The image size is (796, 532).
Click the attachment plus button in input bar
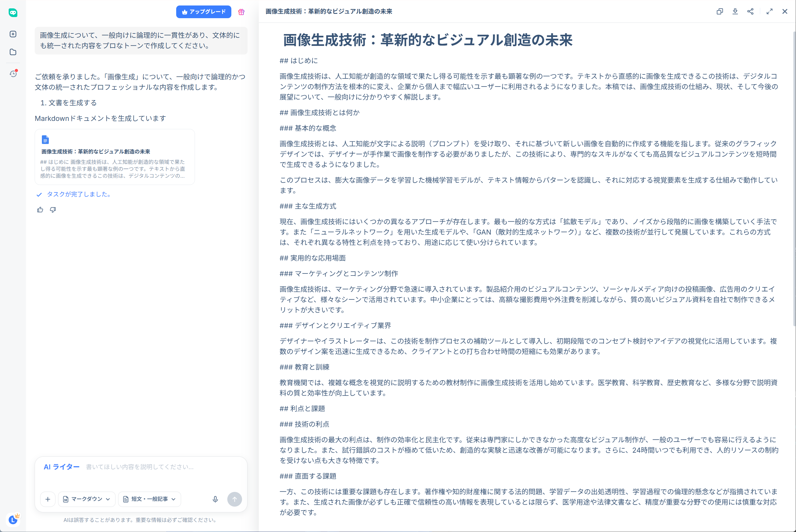tap(48, 499)
